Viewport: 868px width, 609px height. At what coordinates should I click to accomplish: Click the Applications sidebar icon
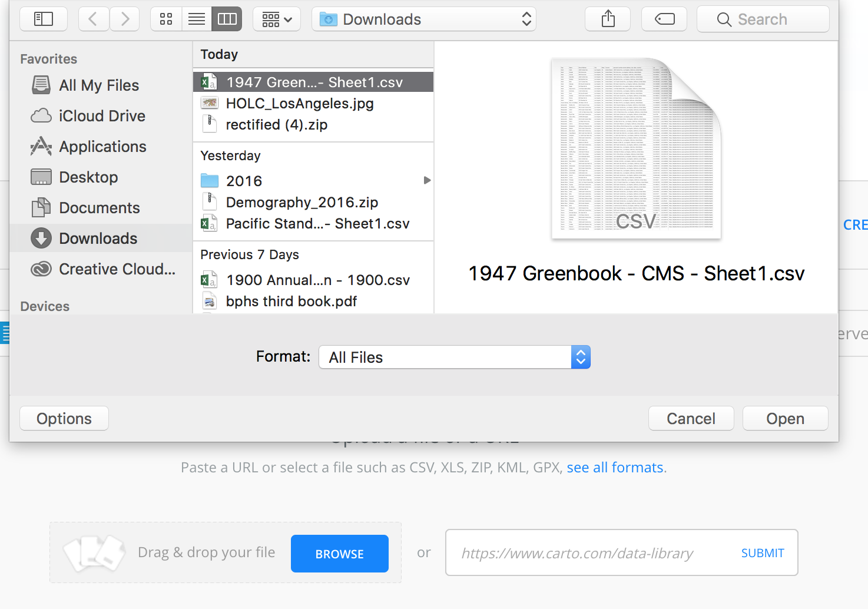point(41,146)
